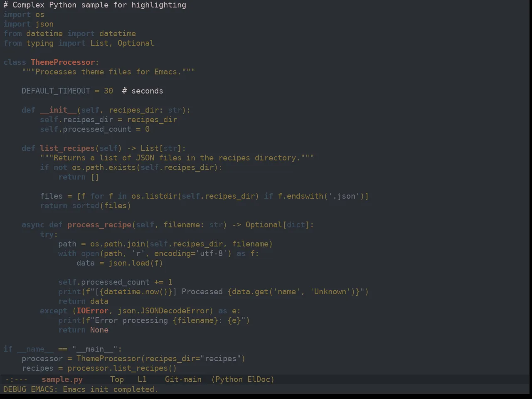Click the '# seconds' comment

(143, 91)
